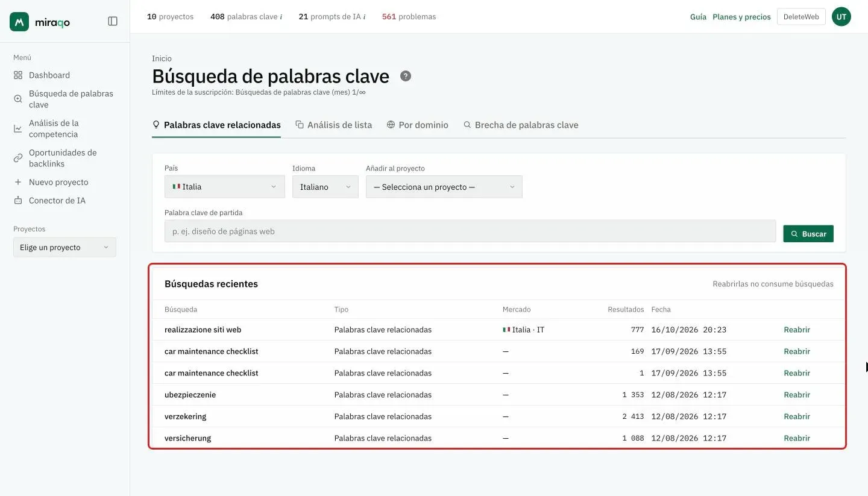Click the Conector de IA robot icon
The image size is (868, 496).
tap(18, 200)
